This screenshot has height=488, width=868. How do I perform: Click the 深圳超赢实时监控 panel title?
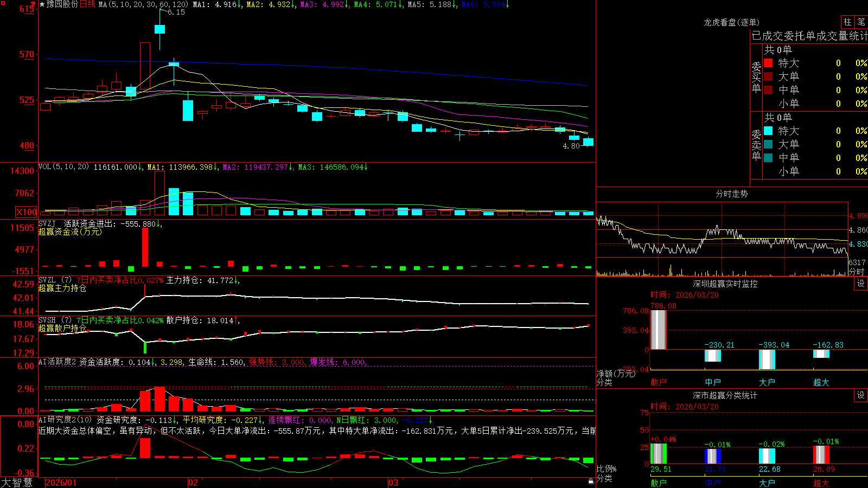tap(725, 284)
